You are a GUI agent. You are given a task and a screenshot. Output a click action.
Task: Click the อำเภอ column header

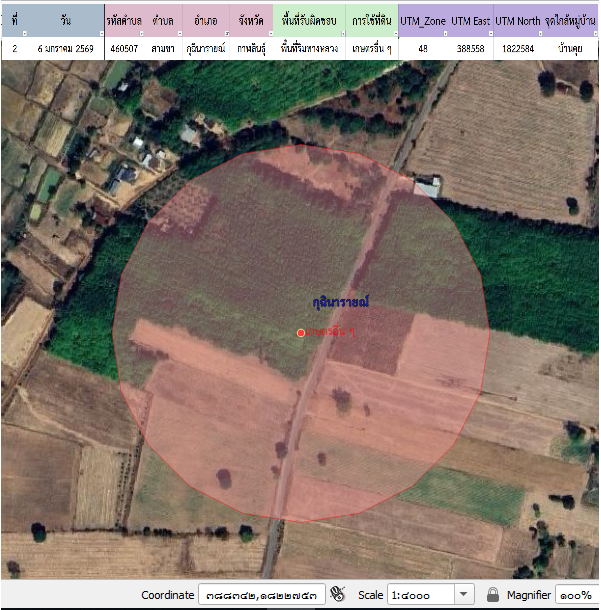(x=205, y=20)
